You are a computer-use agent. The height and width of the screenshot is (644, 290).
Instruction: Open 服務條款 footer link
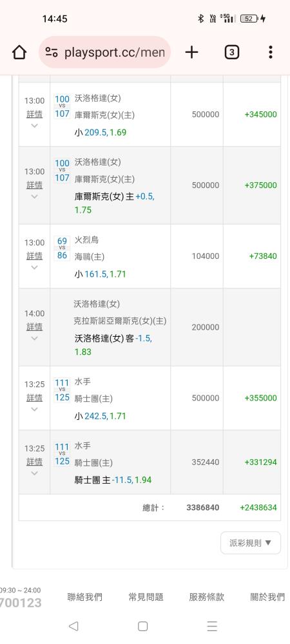coord(207,597)
